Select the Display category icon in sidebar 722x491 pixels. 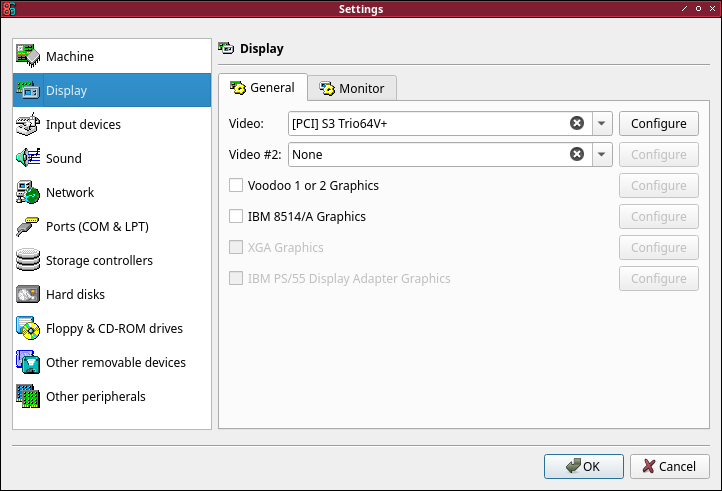tap(28, 90)
